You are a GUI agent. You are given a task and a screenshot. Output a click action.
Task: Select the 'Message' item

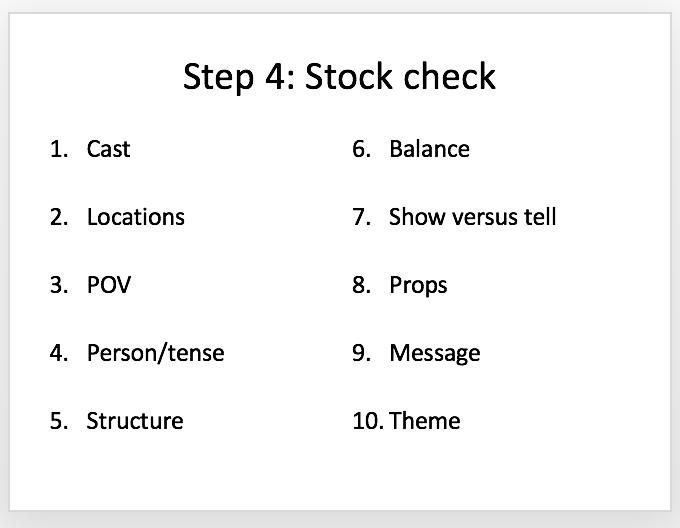435,353
